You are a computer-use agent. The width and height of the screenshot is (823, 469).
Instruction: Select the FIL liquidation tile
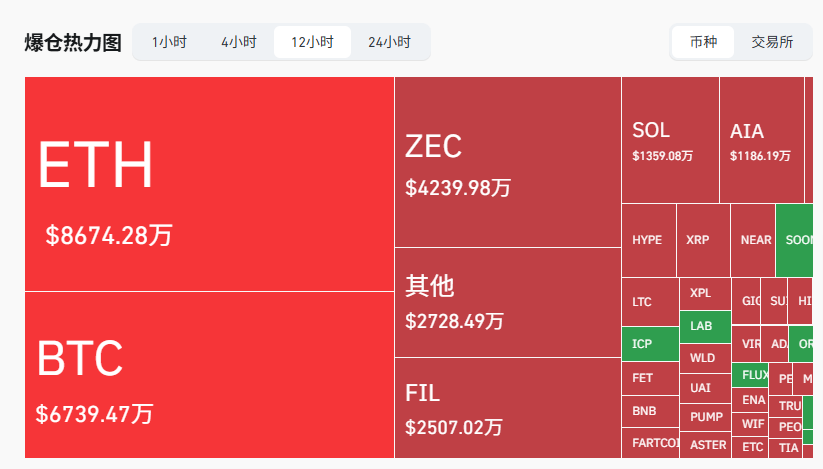pos(508,408)
